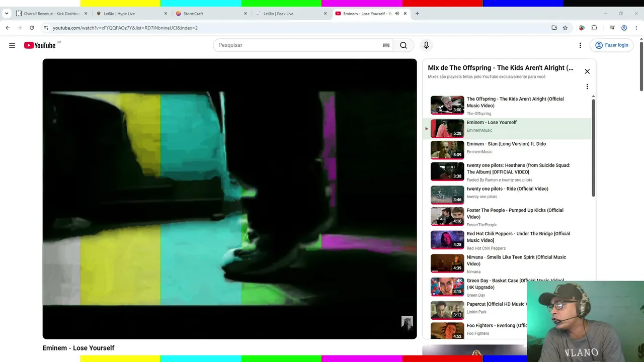This screenshot has height=362, width=644.
Task: Click the magnifier search button
Action: [404, 45]
